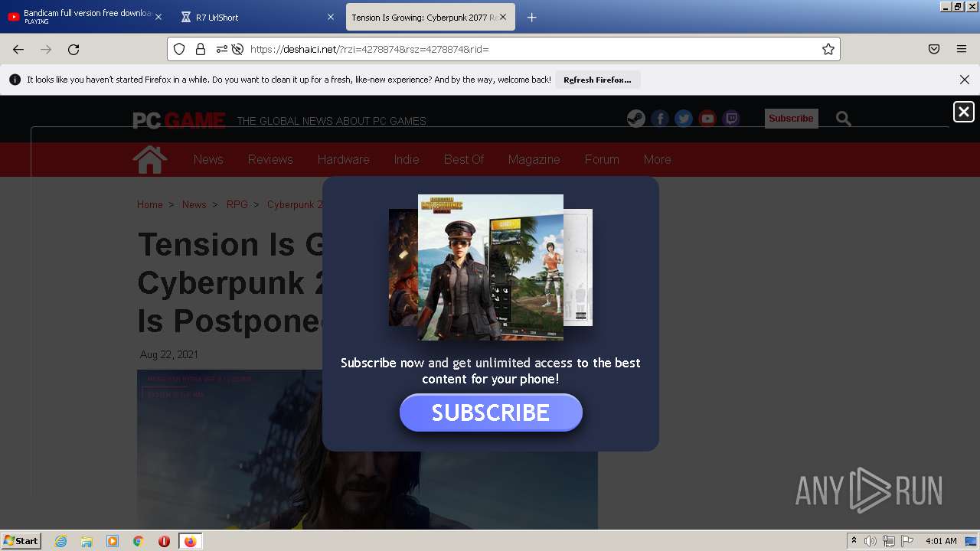Open the site permissions icon in the address bar
Image resolution: width=980 pixels, height=551 pixels.
pyautogui.click(x=221, y=49)
